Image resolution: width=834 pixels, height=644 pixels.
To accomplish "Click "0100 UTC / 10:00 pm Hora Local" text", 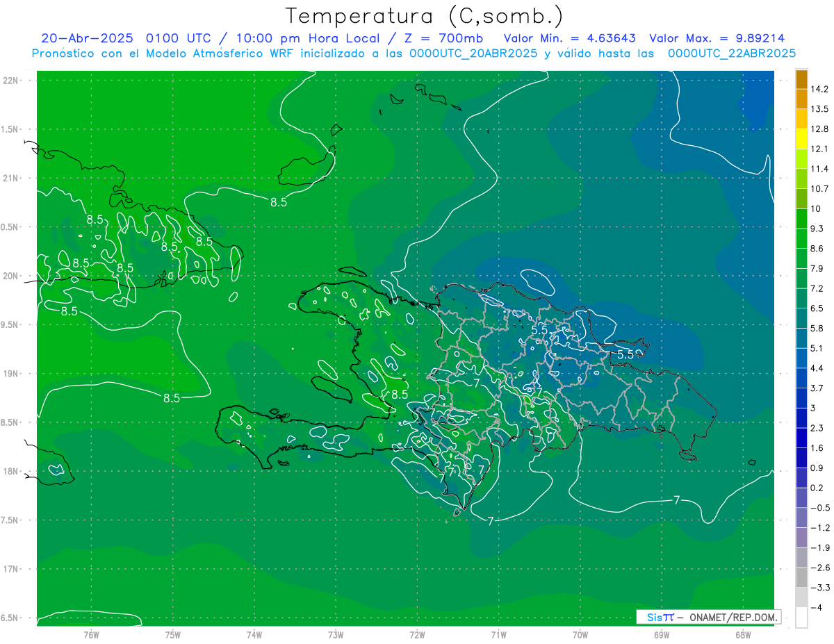I will point(263,38).
